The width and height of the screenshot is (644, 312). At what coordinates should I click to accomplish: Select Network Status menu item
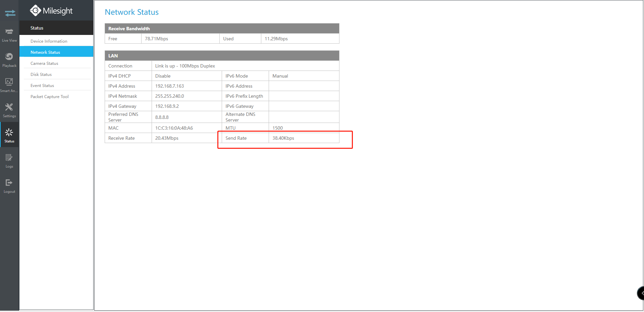(x=56, y=52)
